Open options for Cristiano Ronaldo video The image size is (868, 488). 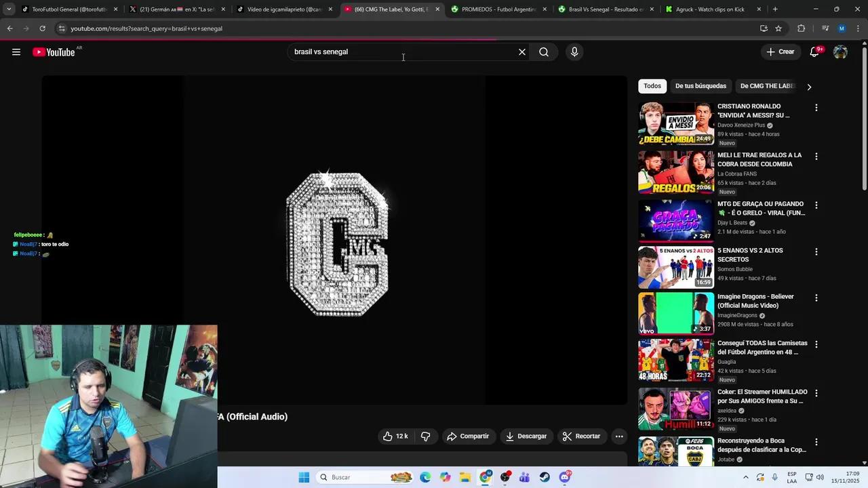click(816, 108)
